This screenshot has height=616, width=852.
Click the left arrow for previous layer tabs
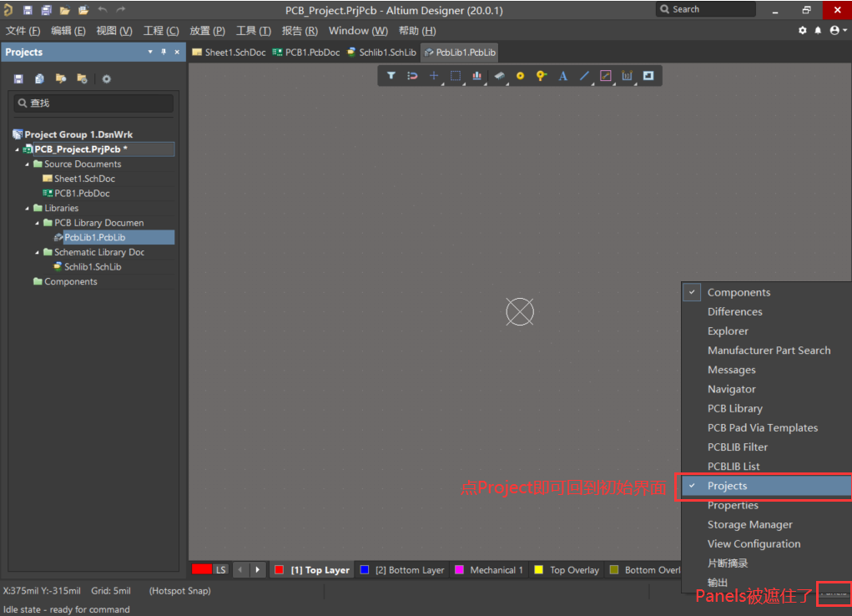click(x=240, y=570)
